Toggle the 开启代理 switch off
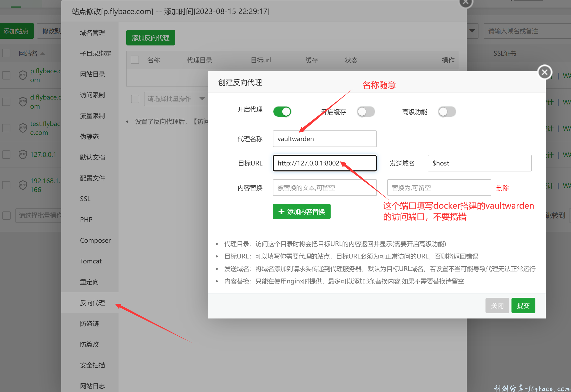 point(282,112)
